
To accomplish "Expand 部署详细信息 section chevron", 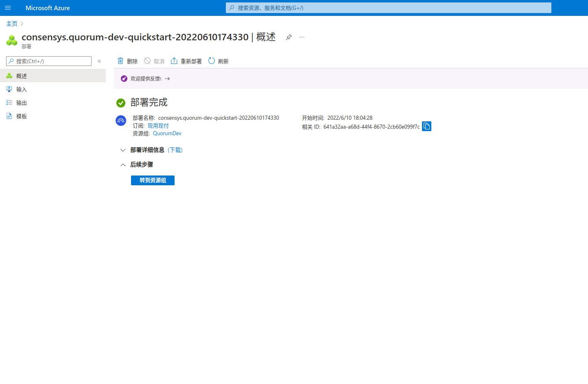I will [123, 150].
